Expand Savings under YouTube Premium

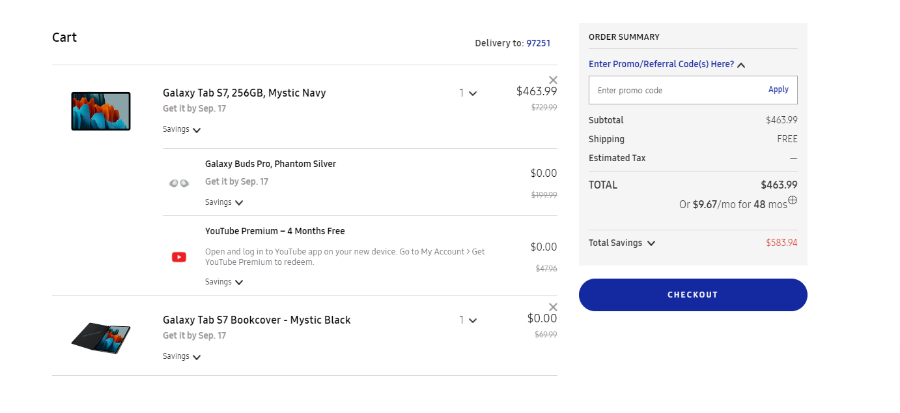pos(224,282)
